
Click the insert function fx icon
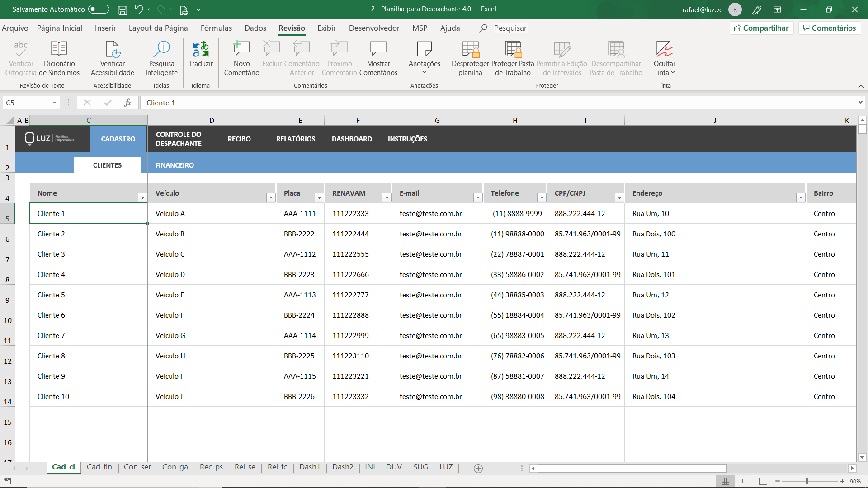point(127,103)
